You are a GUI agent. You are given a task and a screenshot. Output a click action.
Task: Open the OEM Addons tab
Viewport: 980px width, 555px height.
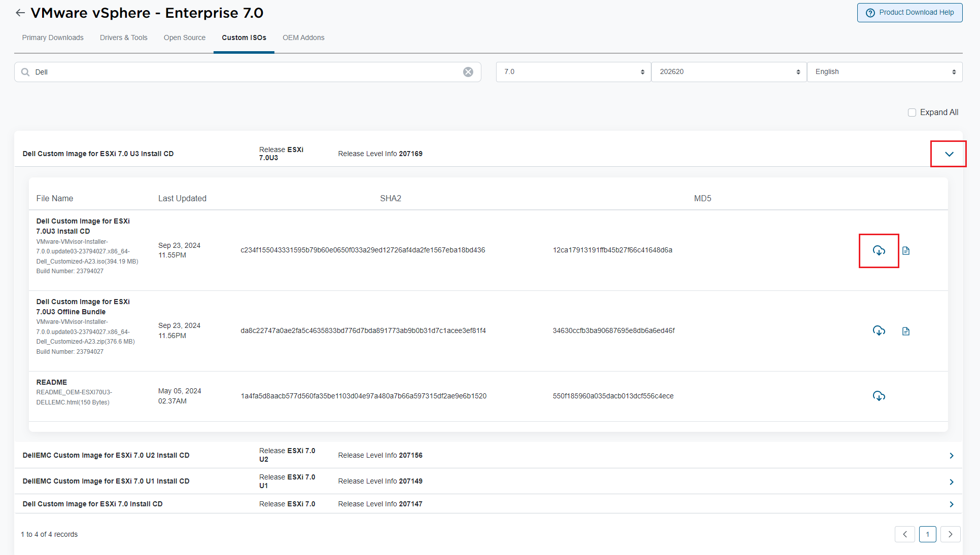tap(303, 38)
